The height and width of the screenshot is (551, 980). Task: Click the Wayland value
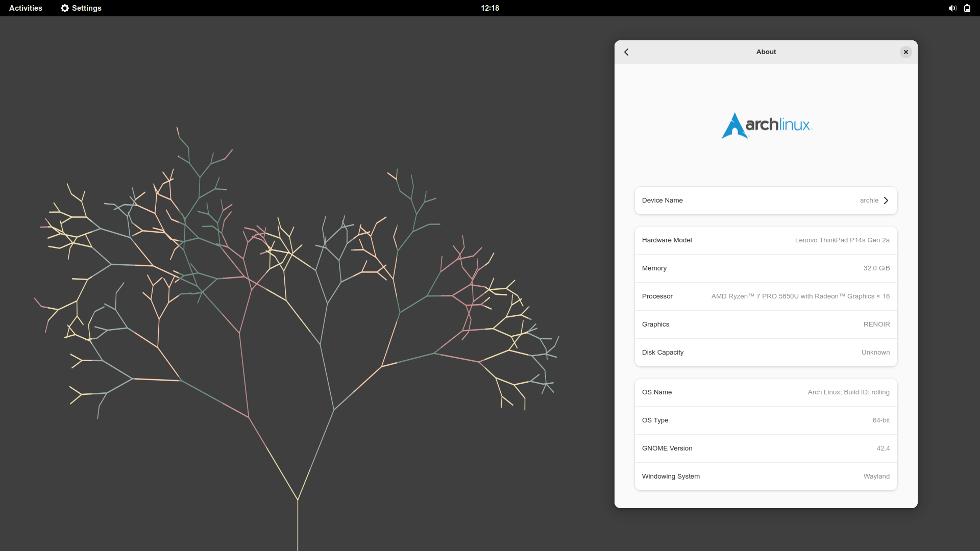(x=876, y=477)
